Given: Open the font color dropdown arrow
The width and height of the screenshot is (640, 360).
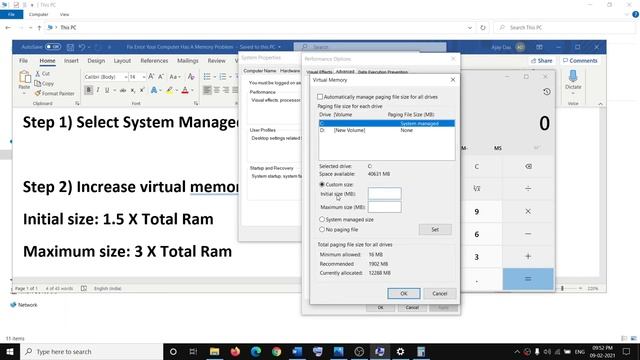Looking at the screenshot, I should point(192,90).
